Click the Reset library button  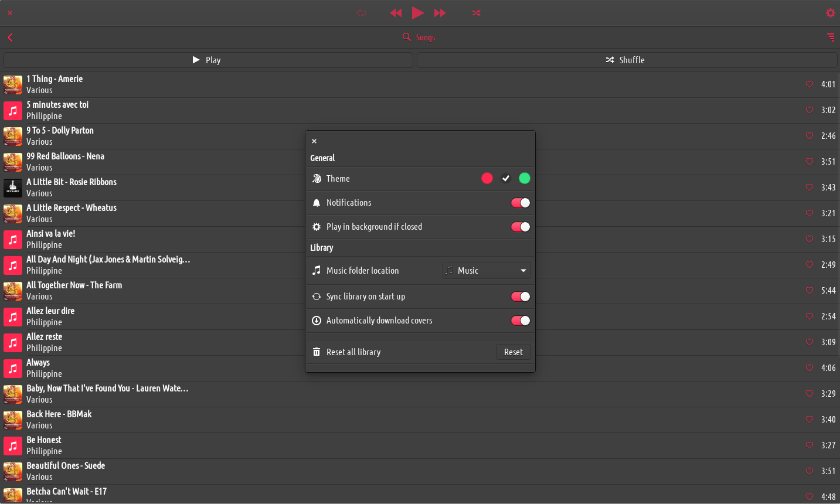click(513, 352)
